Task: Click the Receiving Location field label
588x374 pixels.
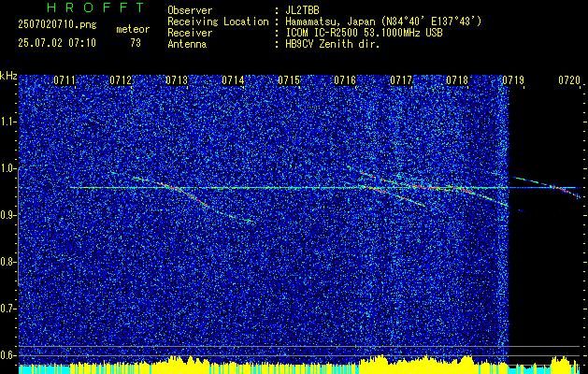Action: pos(218,22)
